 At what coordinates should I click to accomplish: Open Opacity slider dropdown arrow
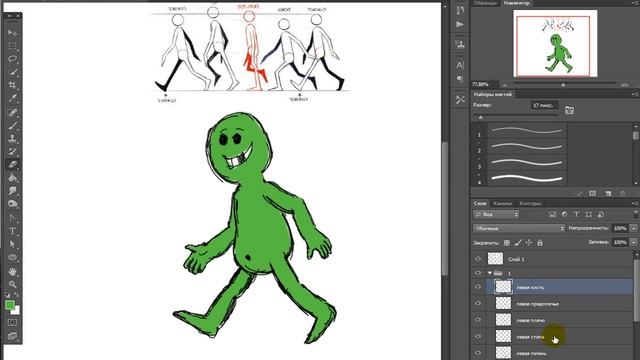click(x=633, y=228)
